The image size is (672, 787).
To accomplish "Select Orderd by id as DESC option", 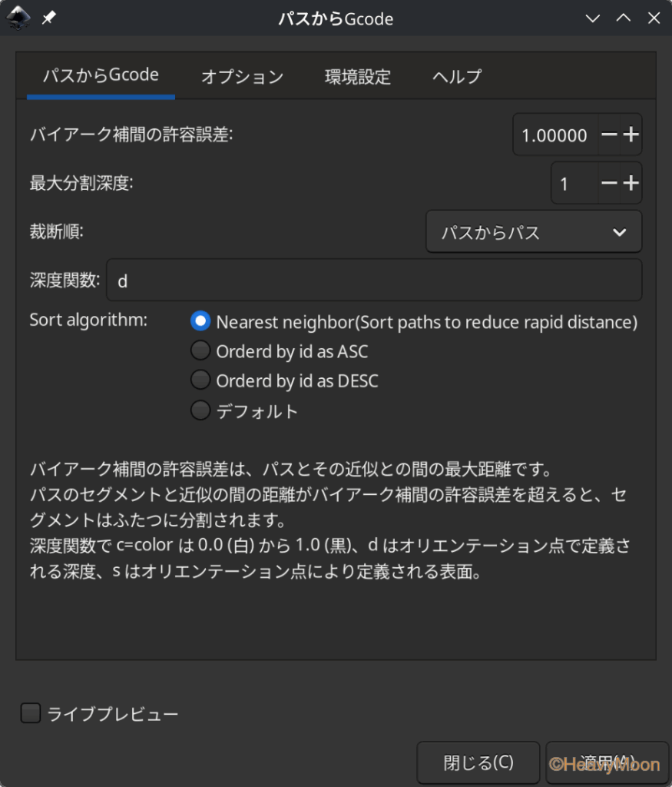I will point(200,380).
